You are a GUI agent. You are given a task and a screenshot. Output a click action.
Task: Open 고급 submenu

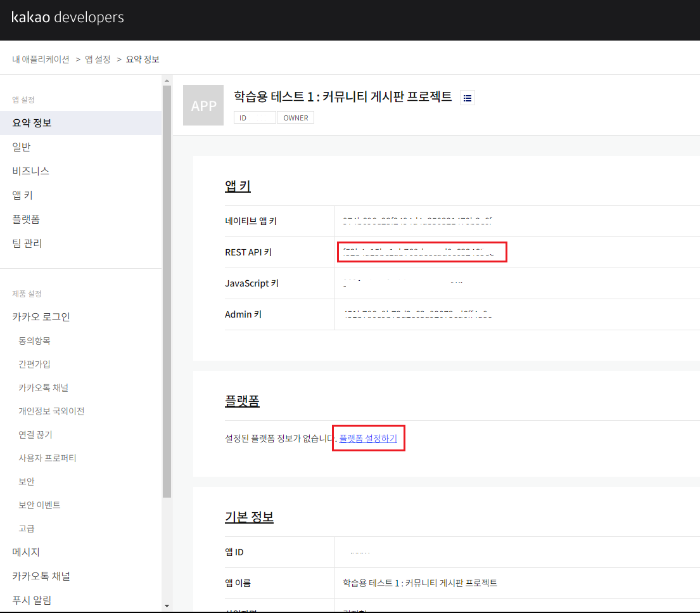coord(27,529)
